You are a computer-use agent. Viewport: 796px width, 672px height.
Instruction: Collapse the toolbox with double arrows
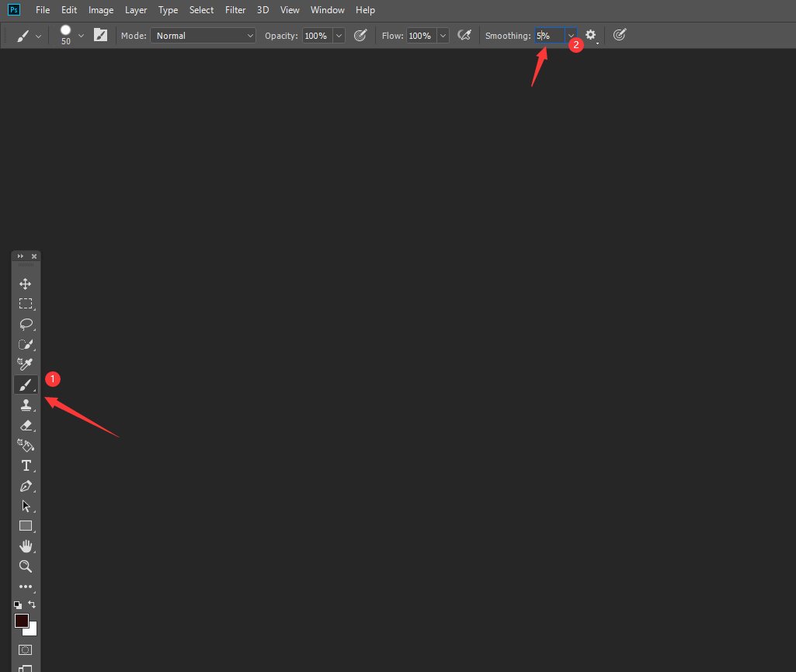(x=20, y=256)
